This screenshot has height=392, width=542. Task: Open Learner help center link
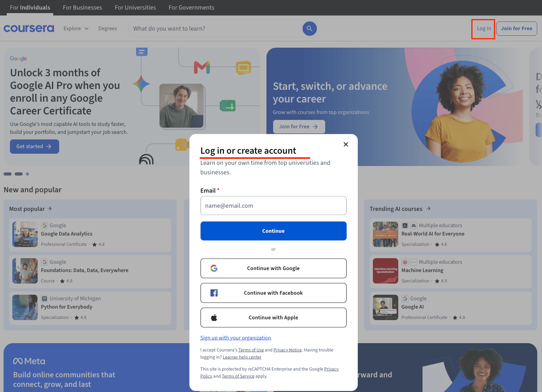(242, 357)
